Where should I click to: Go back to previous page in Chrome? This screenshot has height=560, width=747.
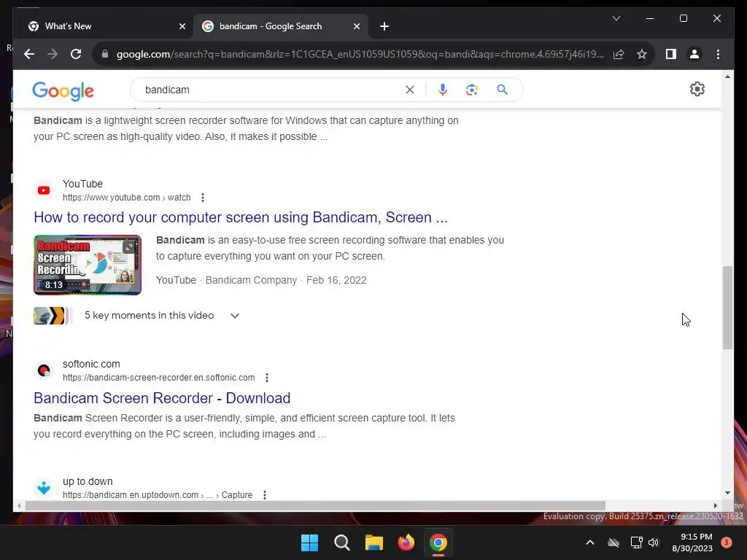pos(29,54)
